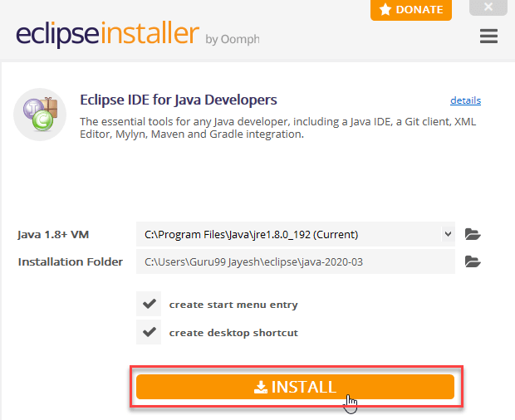Open the hamburger menu
This screenshot has height=420, width=515.
[x=488, y=37]
